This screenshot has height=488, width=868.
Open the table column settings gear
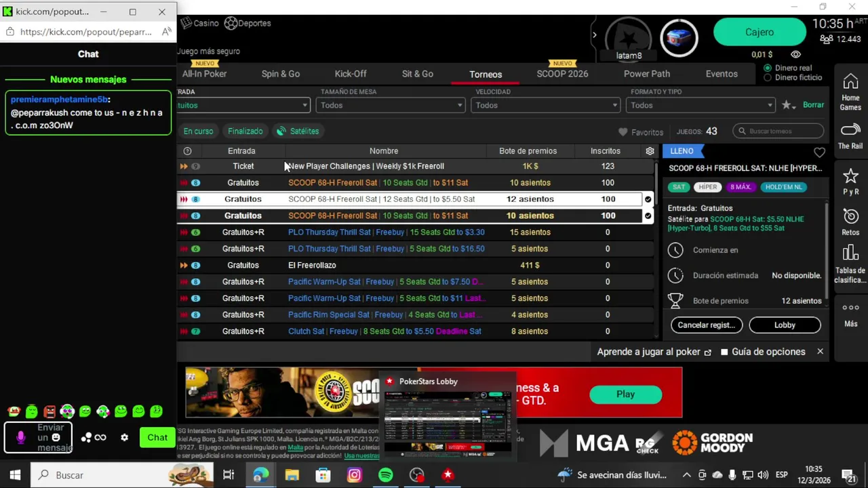(x=650, y=151)
